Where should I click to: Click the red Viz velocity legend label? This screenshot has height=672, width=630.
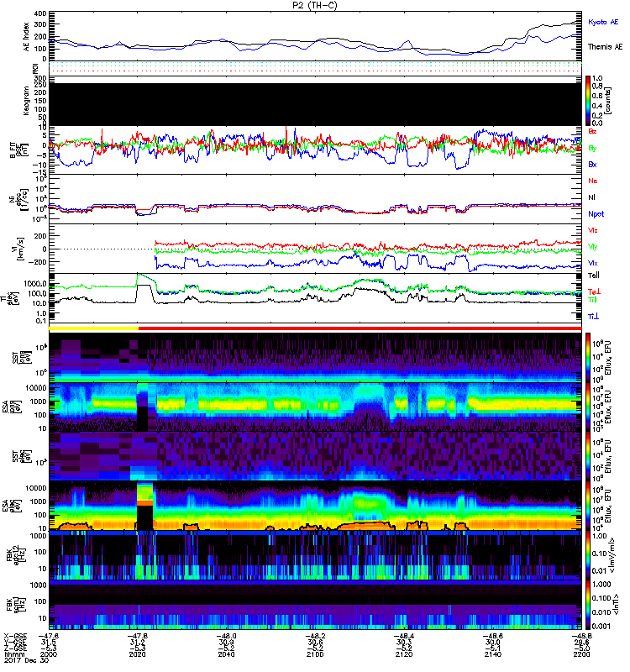click(593, 230)
